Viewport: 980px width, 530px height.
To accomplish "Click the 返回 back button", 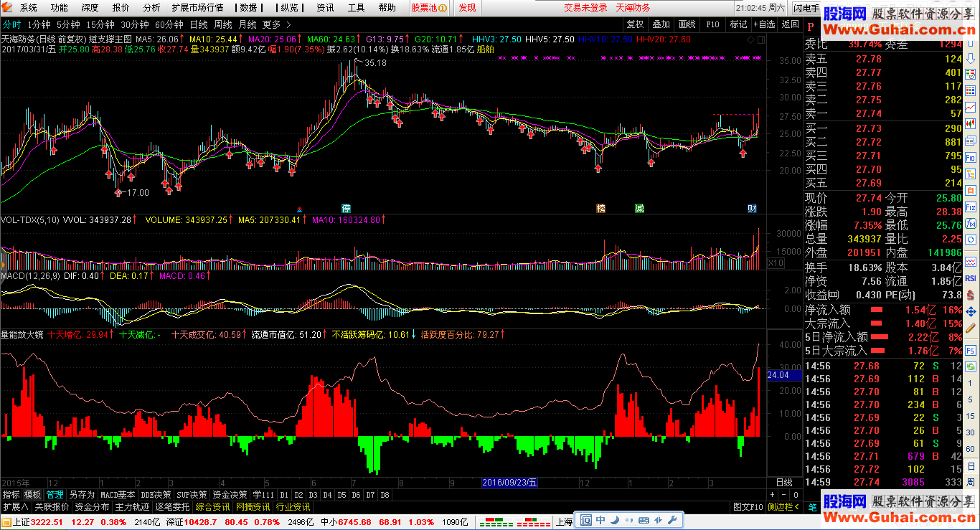I will pos(790,24).
